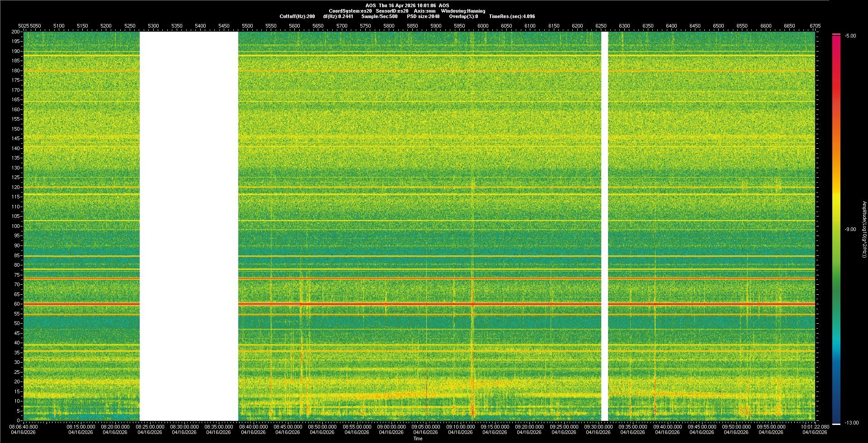This screenshot has height=443, width=868.
Task: Select the 08:15:00.000 time axis label
Action: click(x=81, y=426)
